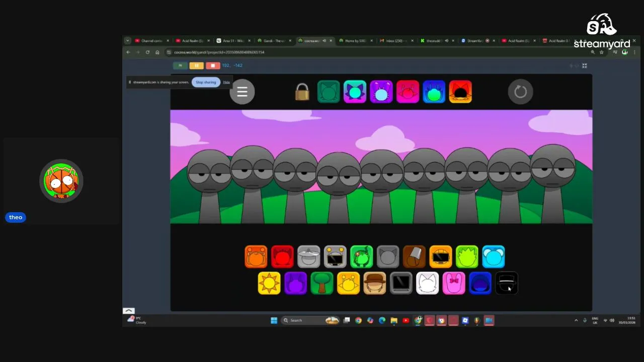Select the brown bucket-head character icon
The height and width of the screenshot is (362, 644).
(414, 256)
